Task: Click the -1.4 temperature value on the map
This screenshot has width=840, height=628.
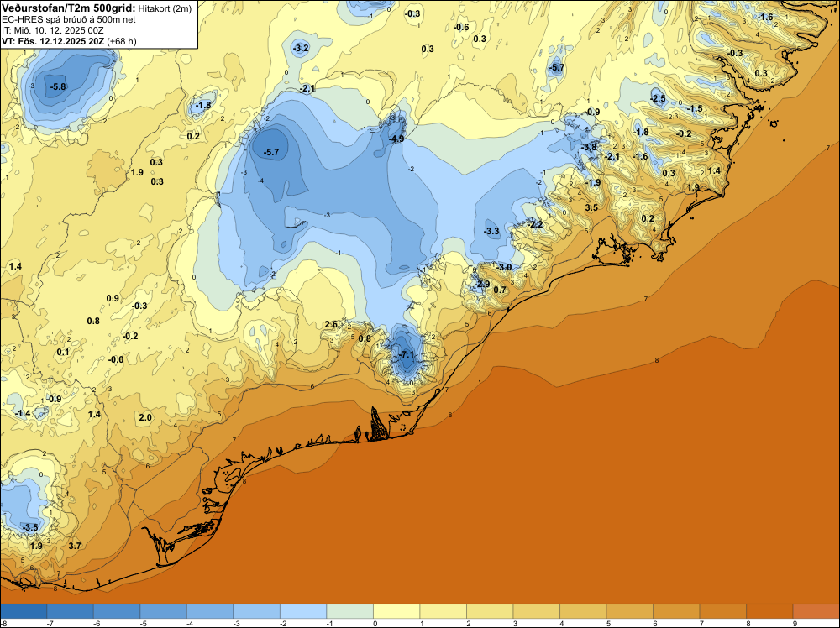Action: pos(23,413)
